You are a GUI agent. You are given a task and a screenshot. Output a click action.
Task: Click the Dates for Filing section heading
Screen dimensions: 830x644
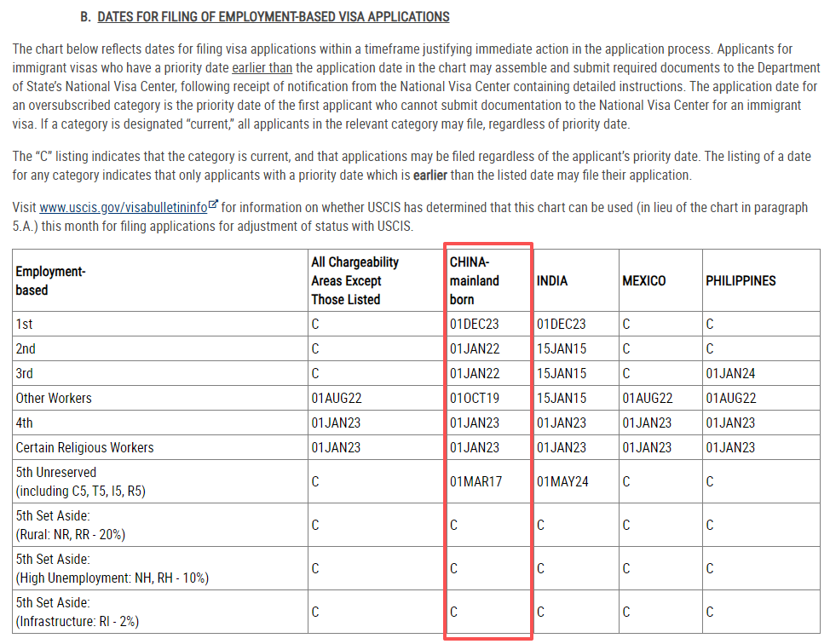tap(273, 17)
